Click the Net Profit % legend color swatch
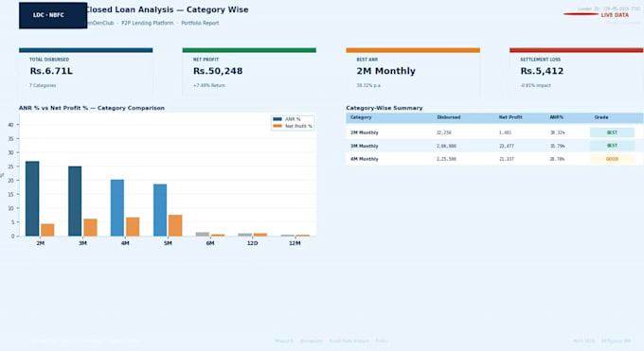 tap(277, 126)
